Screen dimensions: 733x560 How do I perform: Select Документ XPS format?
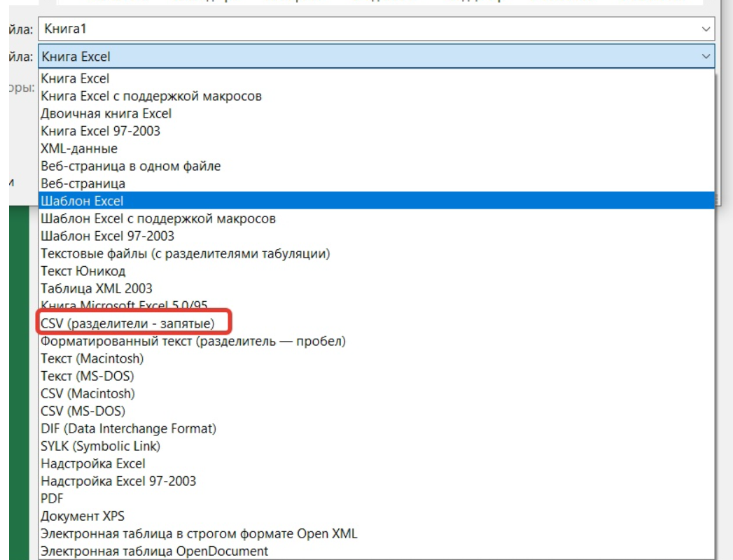pos(377,516)
